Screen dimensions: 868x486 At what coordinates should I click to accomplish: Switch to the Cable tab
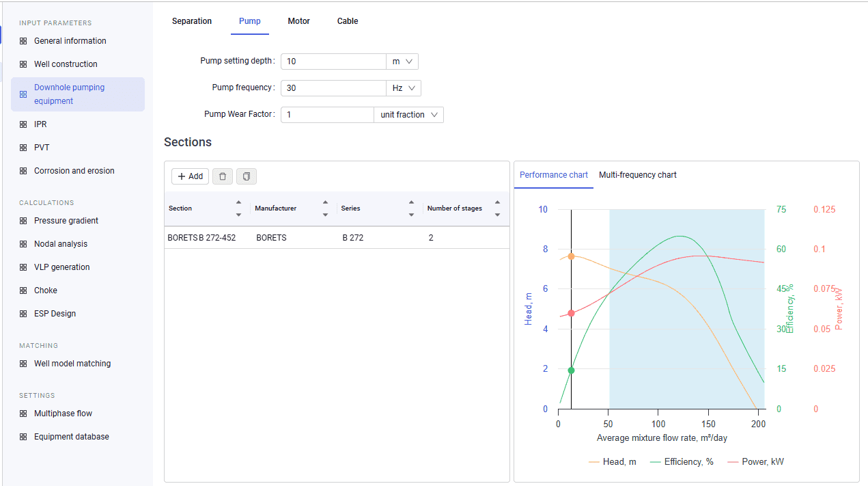click(348, 21)
